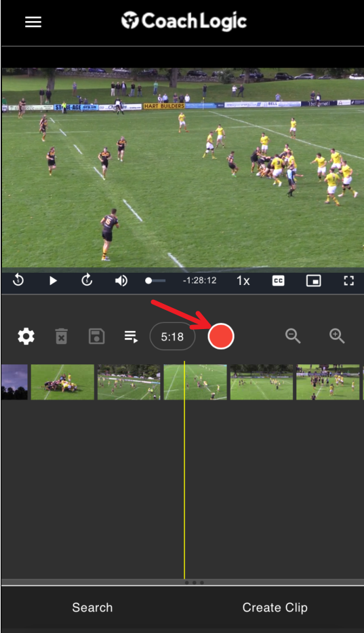The image size is (364, 633).
Task: Skip forward five seconds
Action: pos(87,280)
